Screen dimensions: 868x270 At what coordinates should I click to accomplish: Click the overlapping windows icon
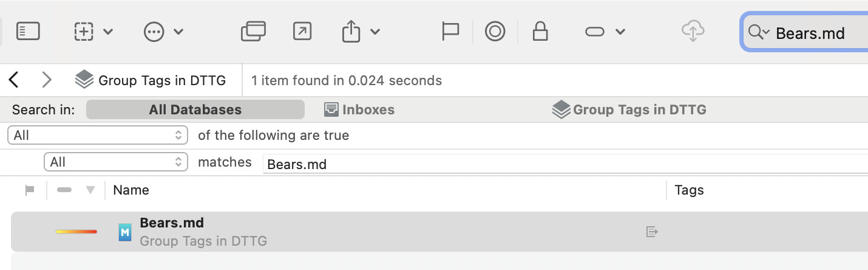click(x=253, y=31)
